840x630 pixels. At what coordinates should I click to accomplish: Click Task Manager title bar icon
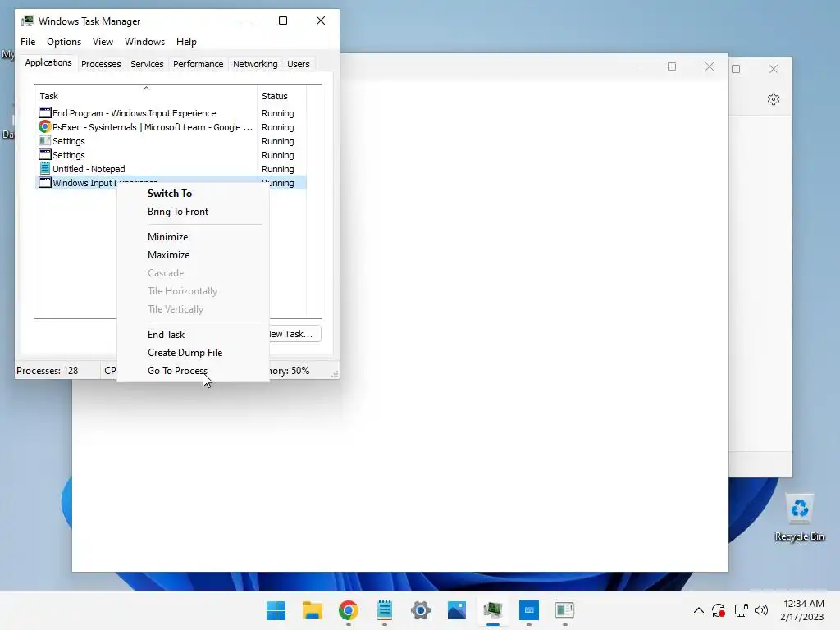(x=28, y=21)
